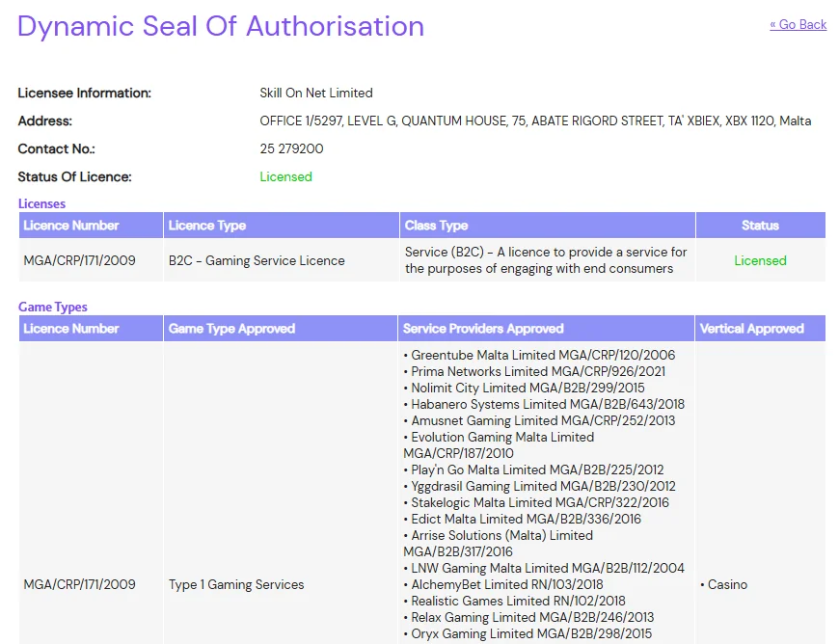Select the Dynamic Seal Of Authorisation heading
Viewport: 839px width, 644px height.
[x=221, y=26]
